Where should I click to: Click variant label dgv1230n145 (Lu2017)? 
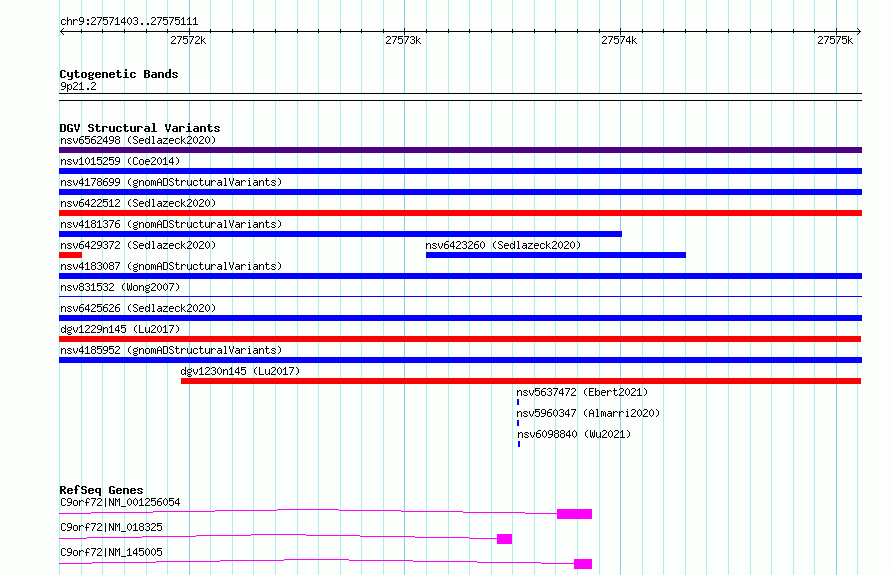coord(240,371)
